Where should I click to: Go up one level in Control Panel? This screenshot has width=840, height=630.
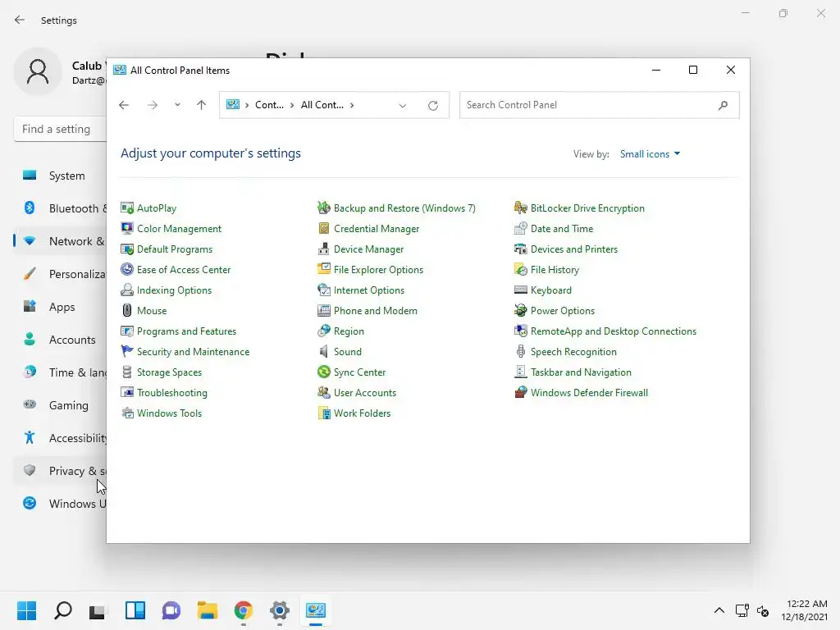pos(202,105)
